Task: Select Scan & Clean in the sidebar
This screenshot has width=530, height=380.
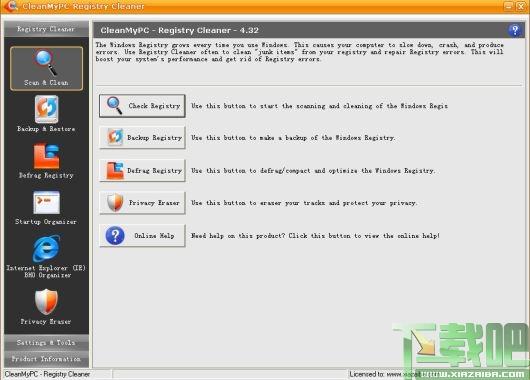Action: [x=46, y=69]
